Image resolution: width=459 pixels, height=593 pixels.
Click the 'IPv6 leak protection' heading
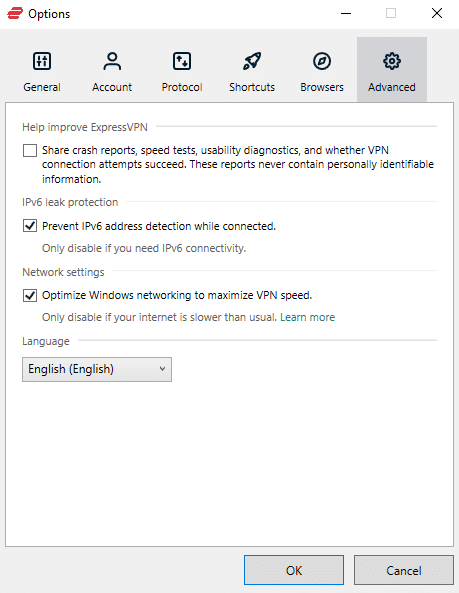[70, 202]
